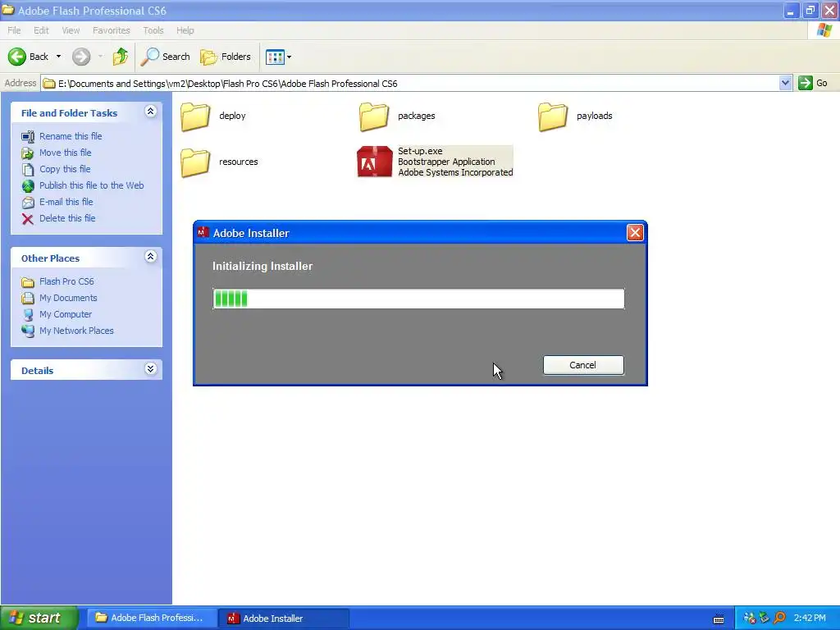Viewport: 840px width, 630px height.
Task: Click the Adobe Installer title bar icon
Action: tap(203, 232)
